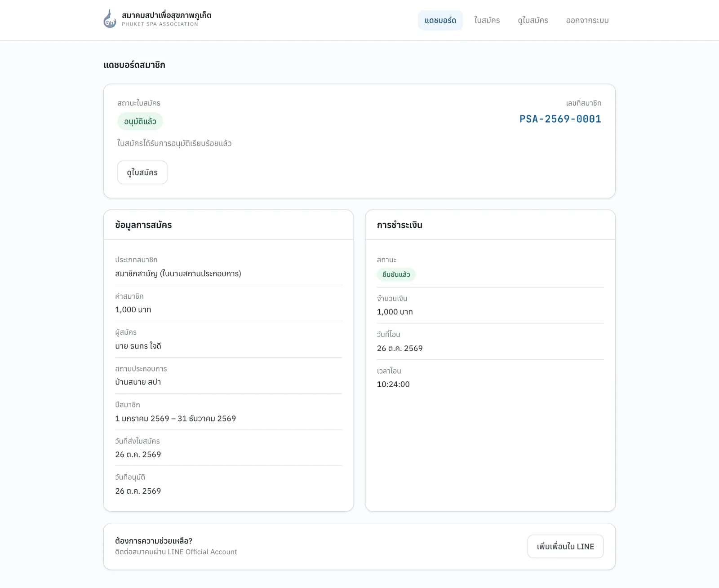
Task: Click the applicant name นาย ธนกร ใจดี
Action: click(x=138, y=346)
